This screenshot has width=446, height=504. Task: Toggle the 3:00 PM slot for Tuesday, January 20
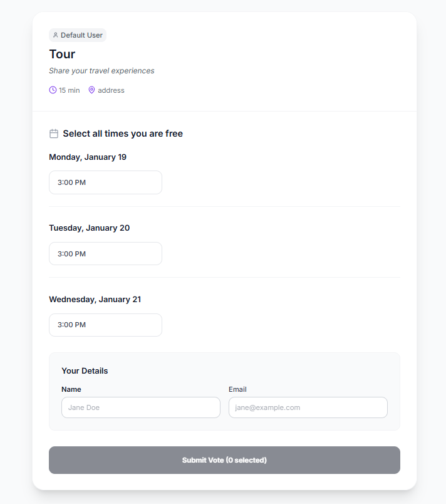105,254
